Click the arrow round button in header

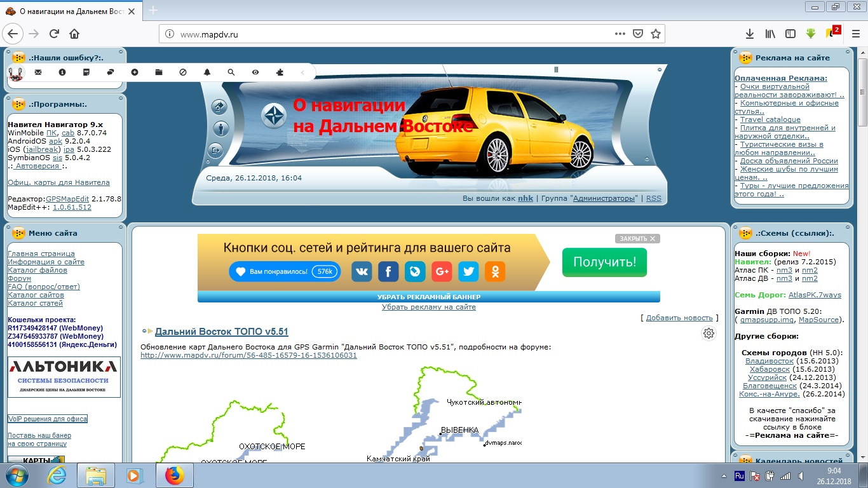click(219, 107)
